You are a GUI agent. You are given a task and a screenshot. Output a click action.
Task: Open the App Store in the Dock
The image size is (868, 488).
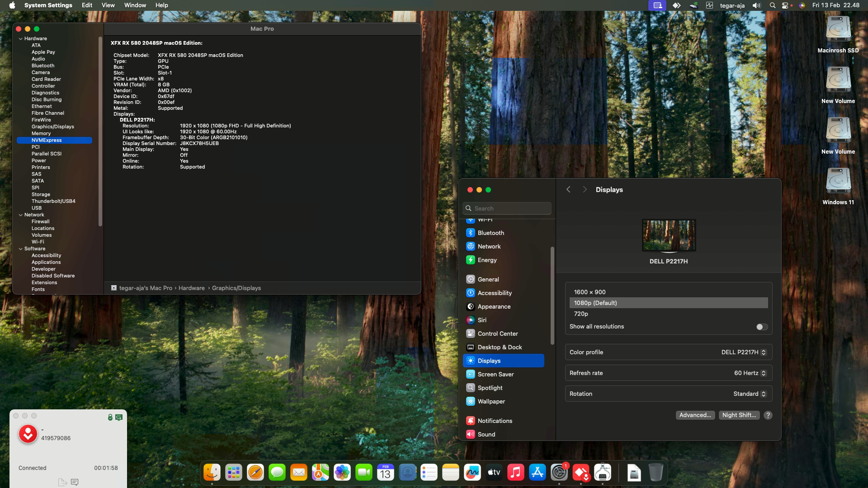[x=538, y=473]
